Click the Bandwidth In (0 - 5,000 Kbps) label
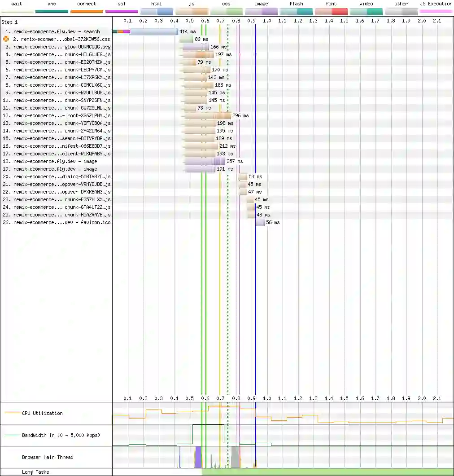454x476 pixels. (61, 435)
